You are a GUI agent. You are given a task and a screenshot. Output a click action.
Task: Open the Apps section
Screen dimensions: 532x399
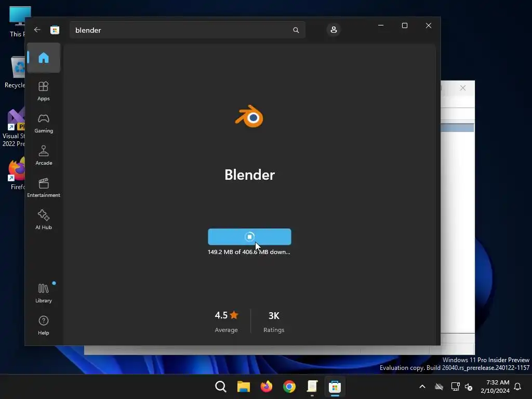click(x=44, y=91)
